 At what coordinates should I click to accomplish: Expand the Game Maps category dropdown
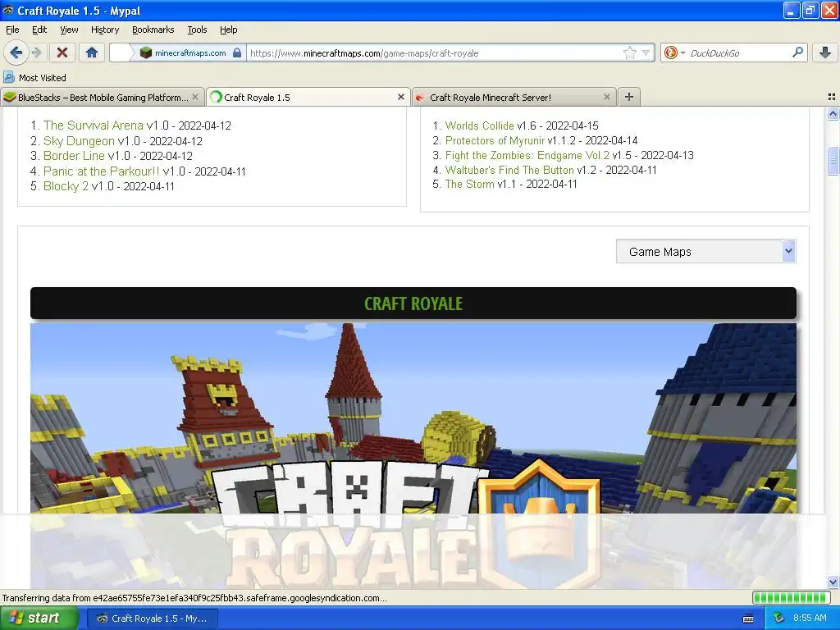tap(706, 251)
